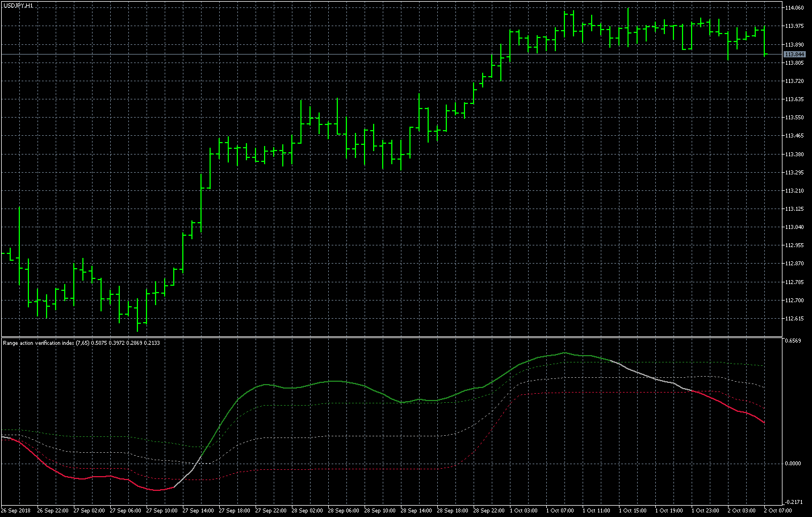Click the current price tag 113.844
The height and width of the screenshot is (517, 812).
pyautogui.click(x=794, y=55)
